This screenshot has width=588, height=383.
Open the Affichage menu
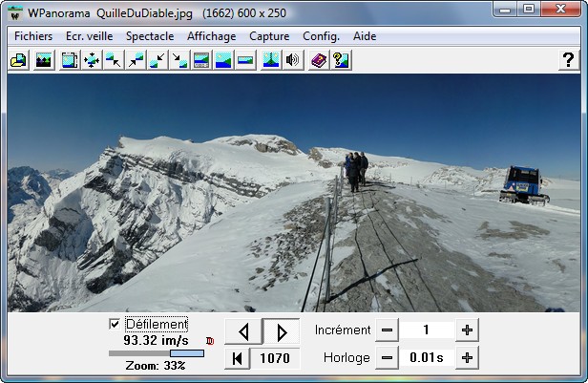[x=212, y=36]
